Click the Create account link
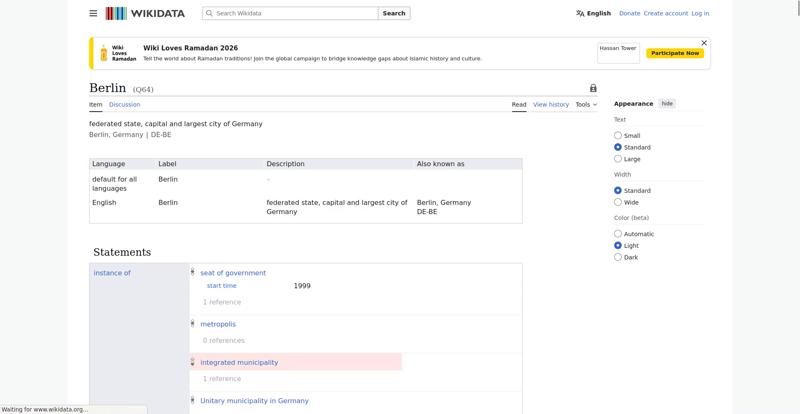Screen dimensions: 800x414 click(x=665, y=13)
